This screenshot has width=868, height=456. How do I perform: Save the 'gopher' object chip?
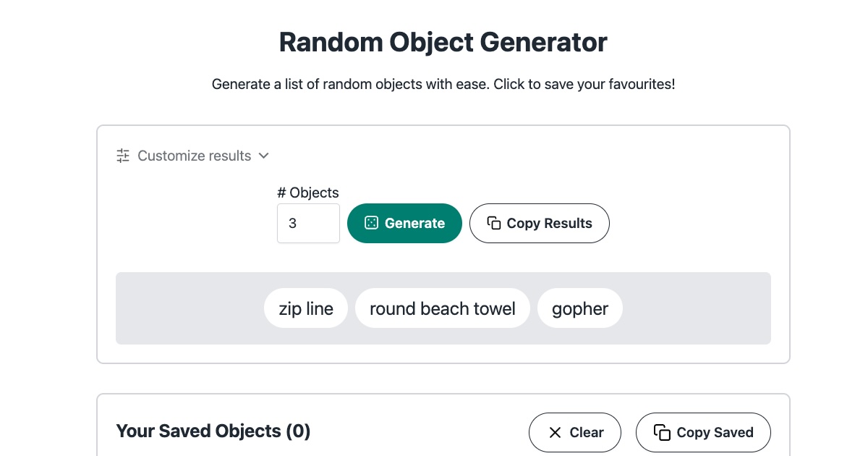pyautogui.click(x=580, y=309)
